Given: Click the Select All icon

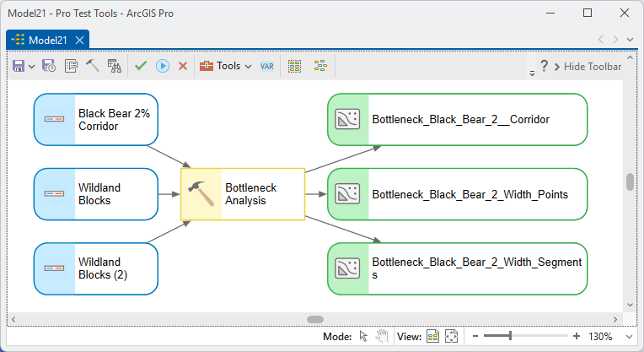Looking at the screenshot, I should pos(294,66).
